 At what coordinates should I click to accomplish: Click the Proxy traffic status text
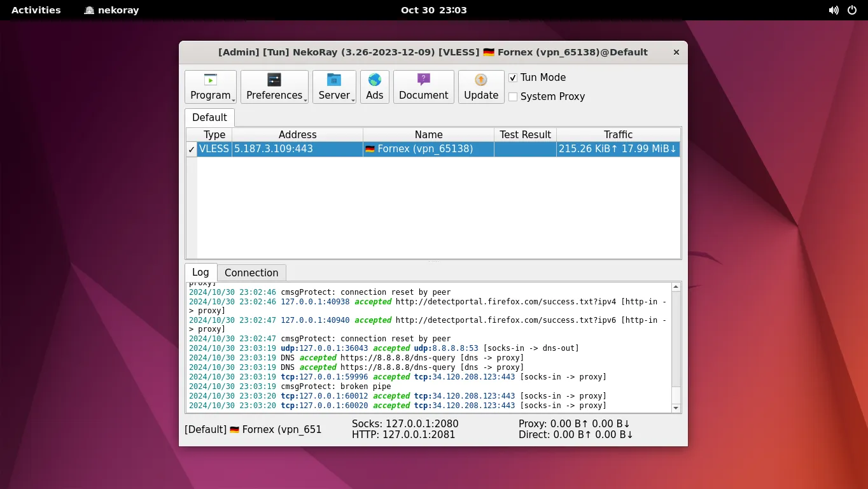(x=574, y=424)
